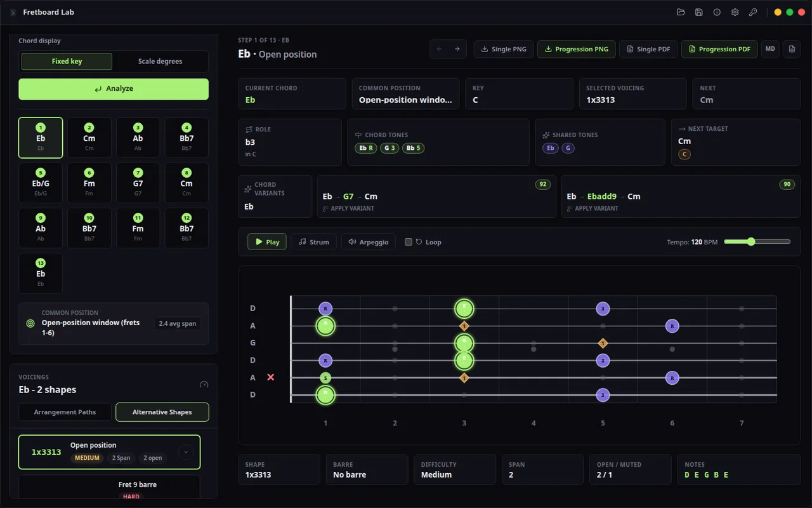Switch to Arrangement Paths tab
812x508 pixels.
(x=65, y=412)
